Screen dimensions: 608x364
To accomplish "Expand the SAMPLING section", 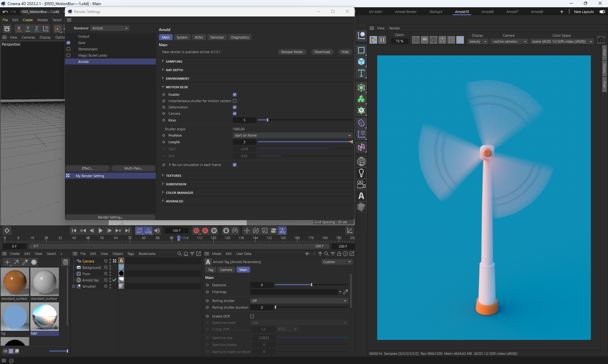I will (174, 61).
